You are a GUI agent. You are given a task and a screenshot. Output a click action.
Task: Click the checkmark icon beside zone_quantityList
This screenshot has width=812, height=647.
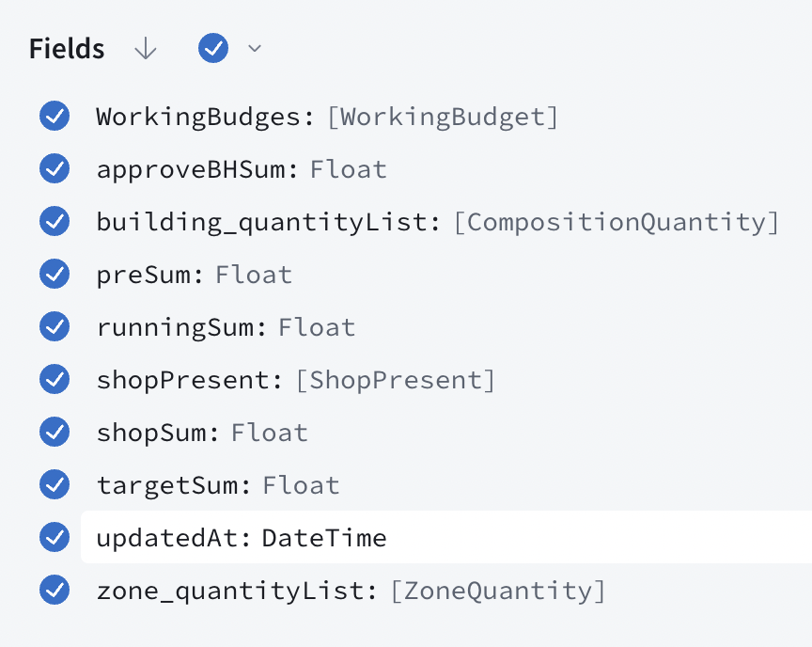(55, 591)
